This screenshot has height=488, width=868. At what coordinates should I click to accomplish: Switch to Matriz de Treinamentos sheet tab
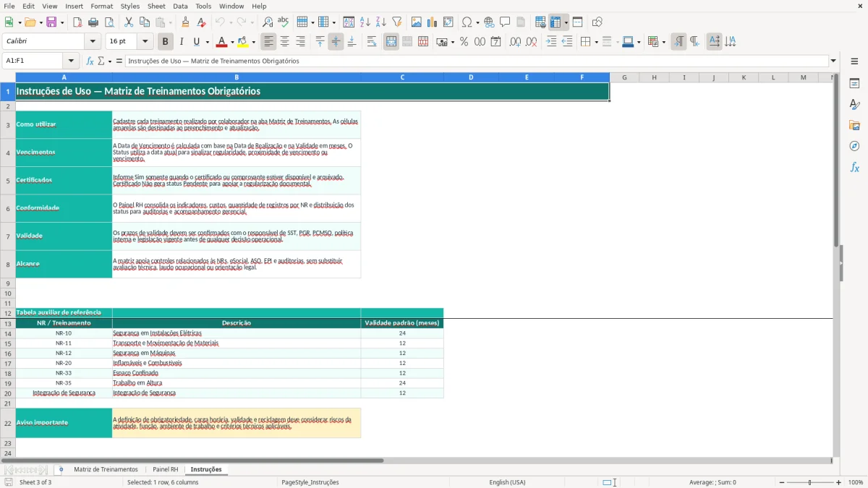(x=106, y=469)
